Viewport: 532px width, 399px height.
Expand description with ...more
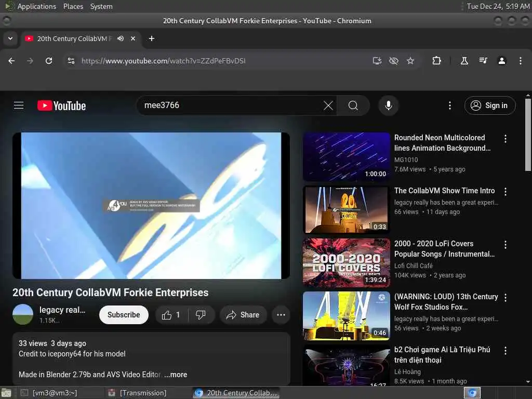click(x=176, y=375)
